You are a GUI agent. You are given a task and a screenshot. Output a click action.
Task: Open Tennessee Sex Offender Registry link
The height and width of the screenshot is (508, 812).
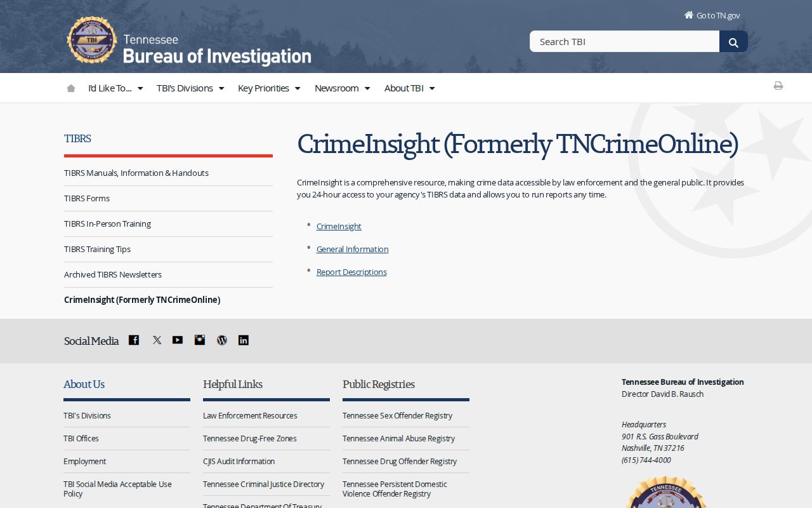pyautogui.click(x=397, y=415)
